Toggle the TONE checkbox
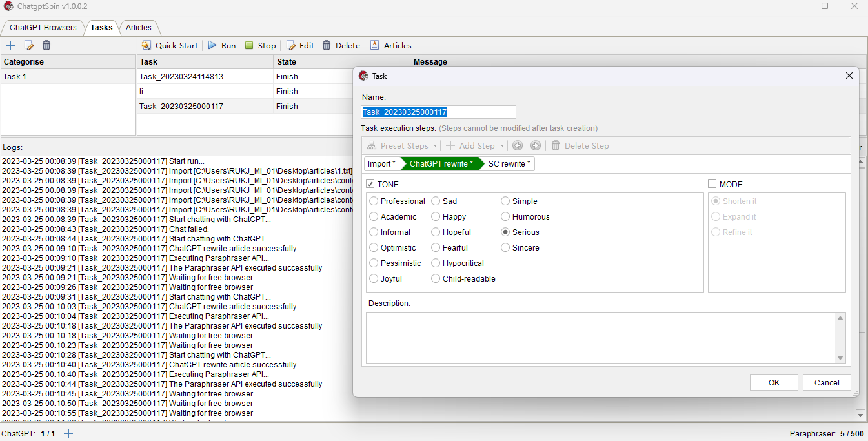Screen dimensions: 868x441 click(x=370, y=184)
